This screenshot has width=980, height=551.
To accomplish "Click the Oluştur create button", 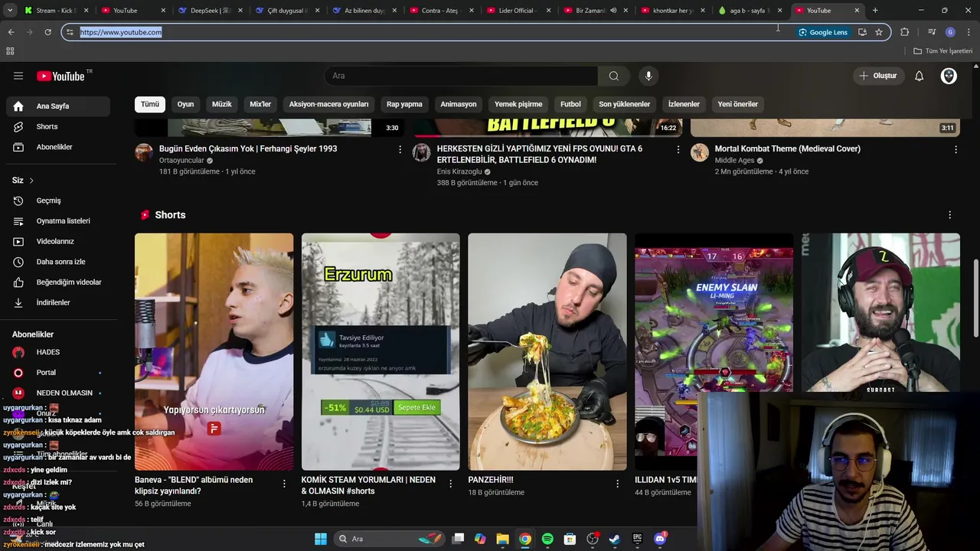I will [877, 76].
